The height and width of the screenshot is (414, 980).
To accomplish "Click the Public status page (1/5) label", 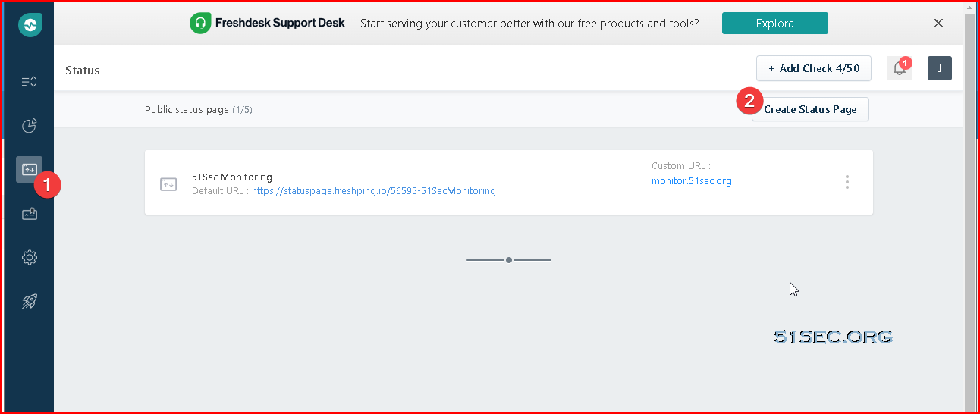I will (199, 110).
